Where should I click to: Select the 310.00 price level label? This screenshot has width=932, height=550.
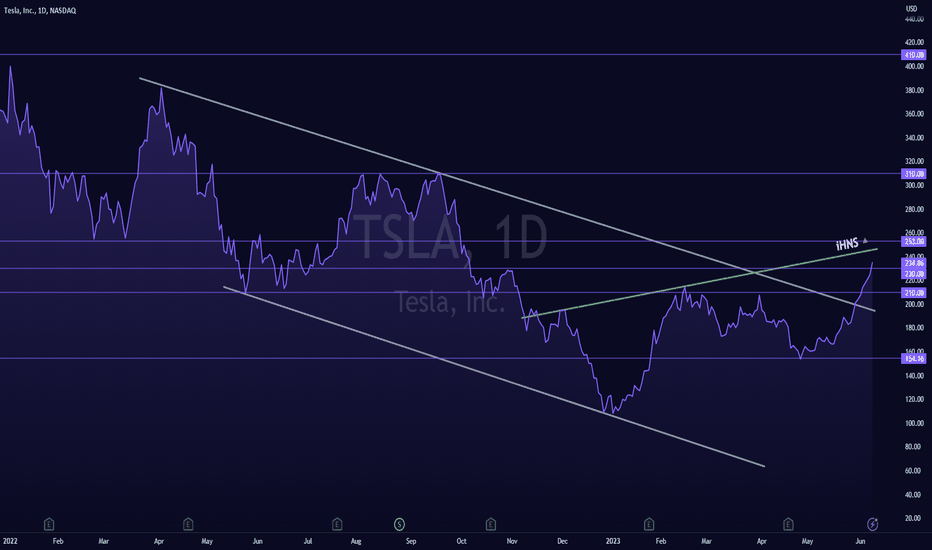pos(914,174)
